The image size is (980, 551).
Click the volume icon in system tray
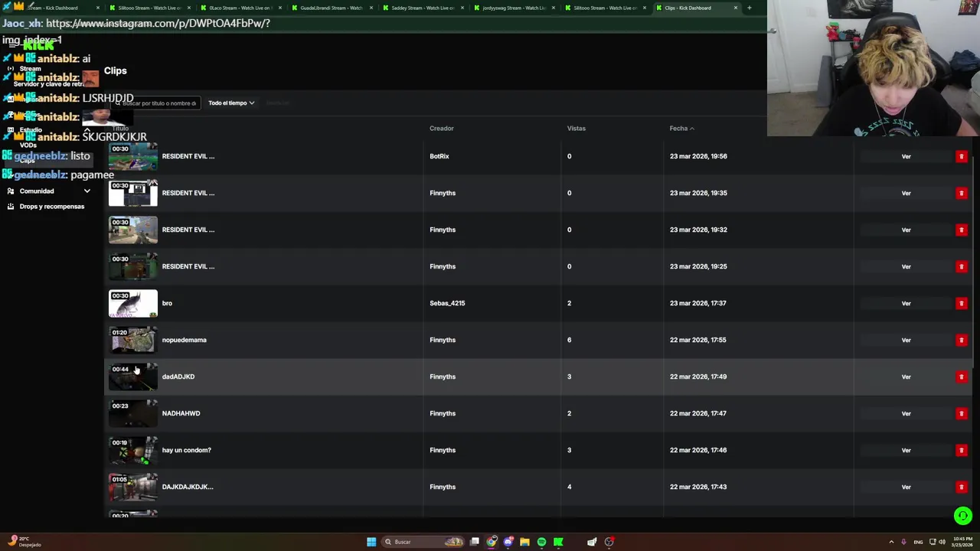tap(942, 542)
